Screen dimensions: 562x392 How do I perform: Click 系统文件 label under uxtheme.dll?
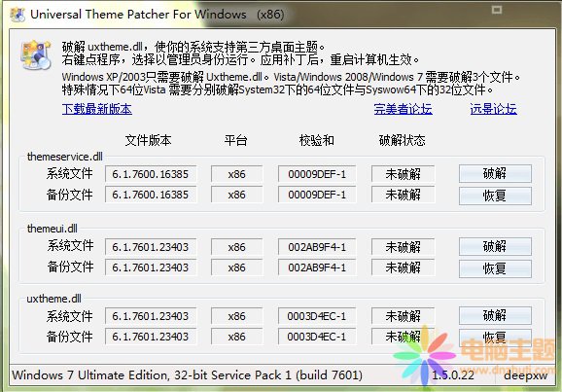[70, 316]
